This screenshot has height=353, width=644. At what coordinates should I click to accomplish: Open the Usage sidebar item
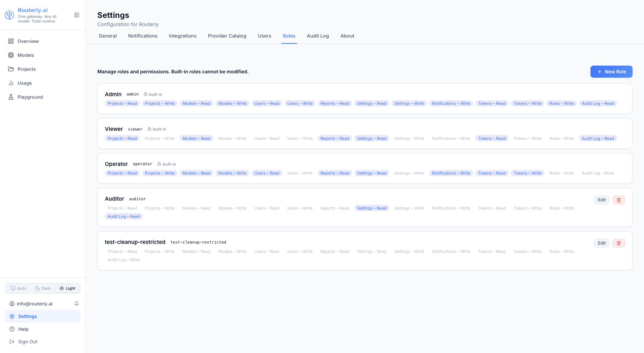point(43,83)
